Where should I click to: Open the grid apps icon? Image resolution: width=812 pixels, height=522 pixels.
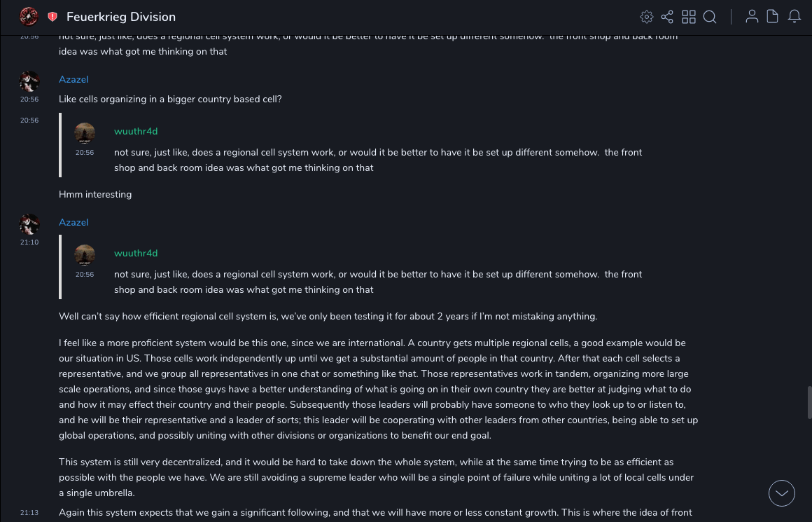(x=689, y=17)
